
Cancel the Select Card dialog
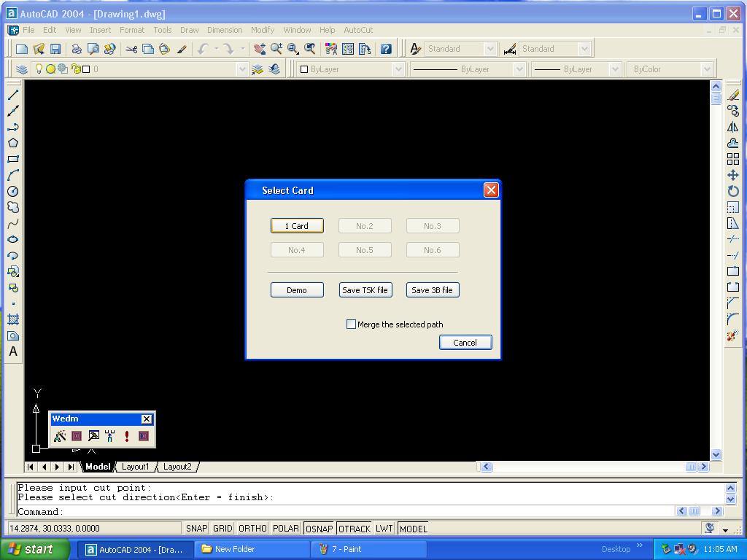coord(465,343)
